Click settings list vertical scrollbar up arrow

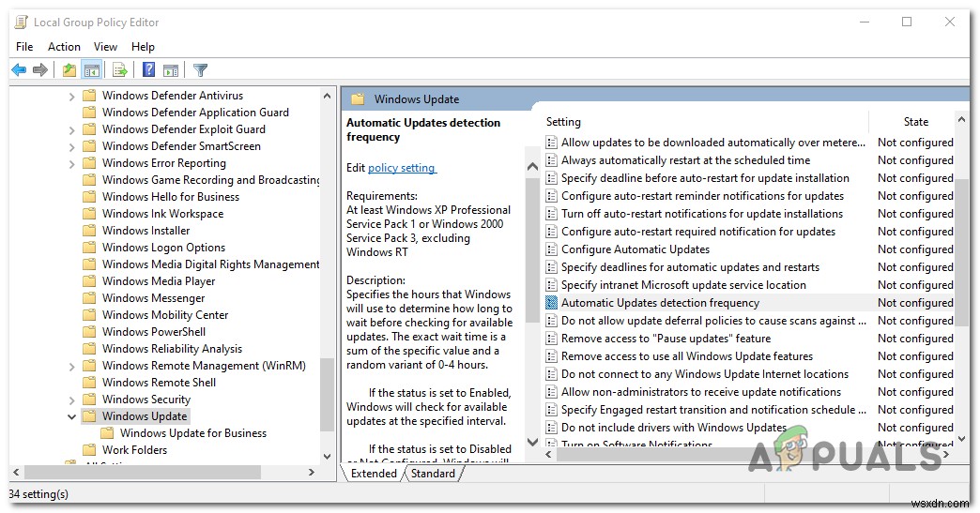click(x=961, y=118)
